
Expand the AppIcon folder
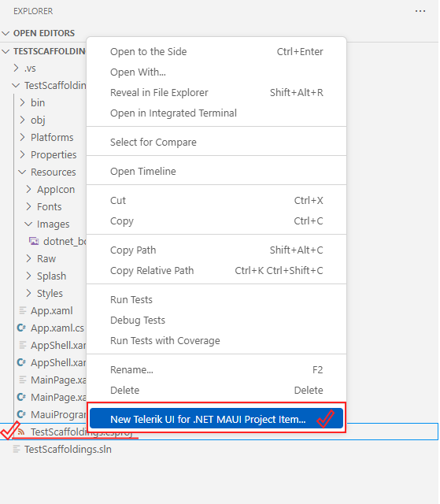click(28, 189)
